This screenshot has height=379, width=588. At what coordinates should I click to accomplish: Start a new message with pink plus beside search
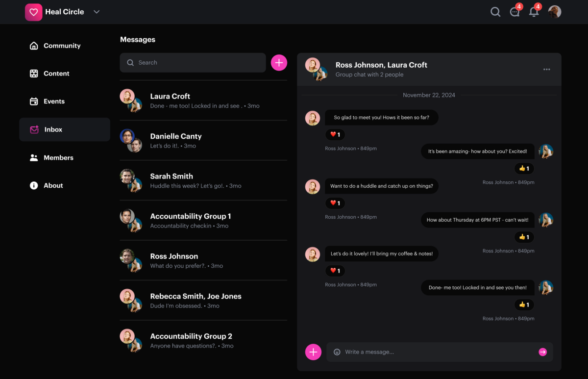point(279,62)
